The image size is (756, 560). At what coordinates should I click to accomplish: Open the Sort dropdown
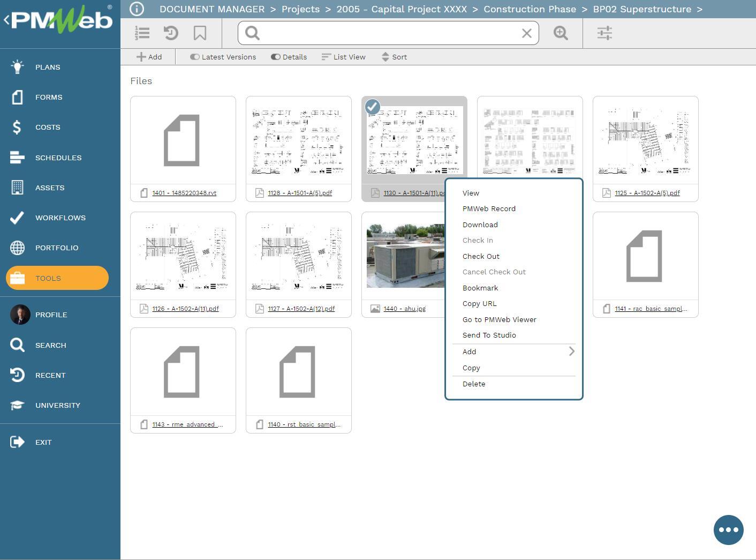coord(394,57)
